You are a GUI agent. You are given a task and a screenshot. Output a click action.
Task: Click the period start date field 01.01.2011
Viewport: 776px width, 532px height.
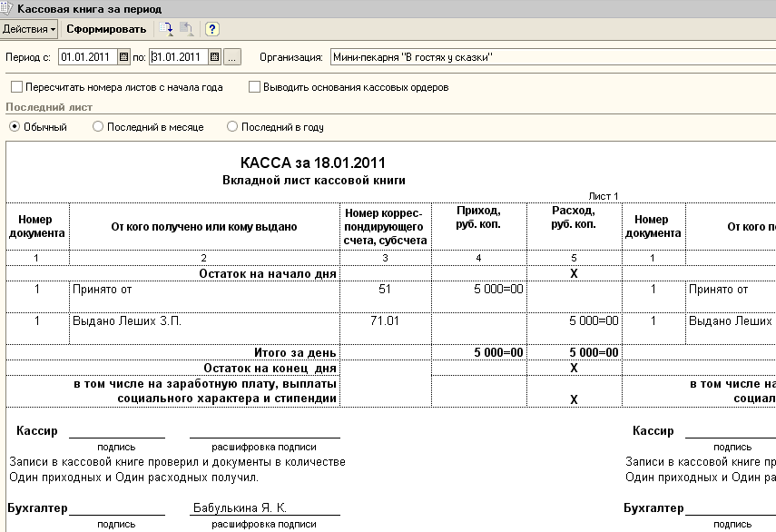point(88,57)
